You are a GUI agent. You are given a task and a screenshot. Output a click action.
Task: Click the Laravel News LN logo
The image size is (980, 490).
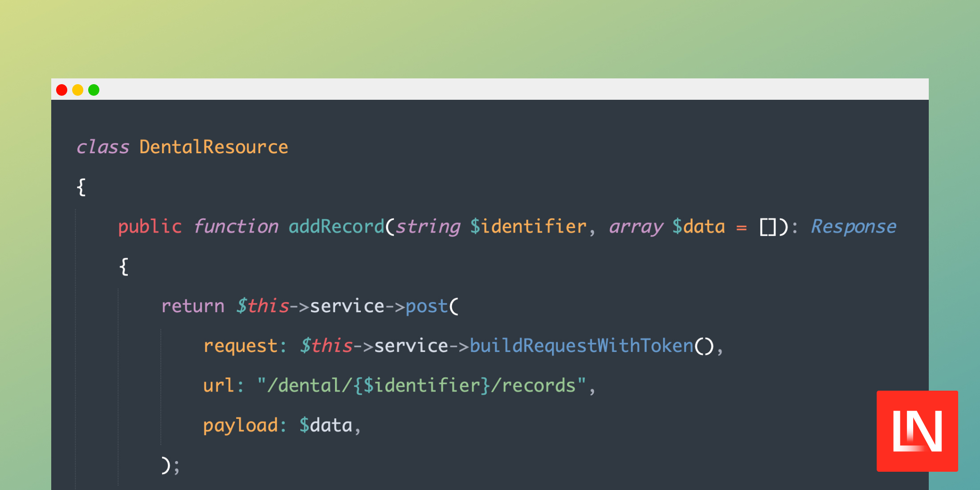917,431
